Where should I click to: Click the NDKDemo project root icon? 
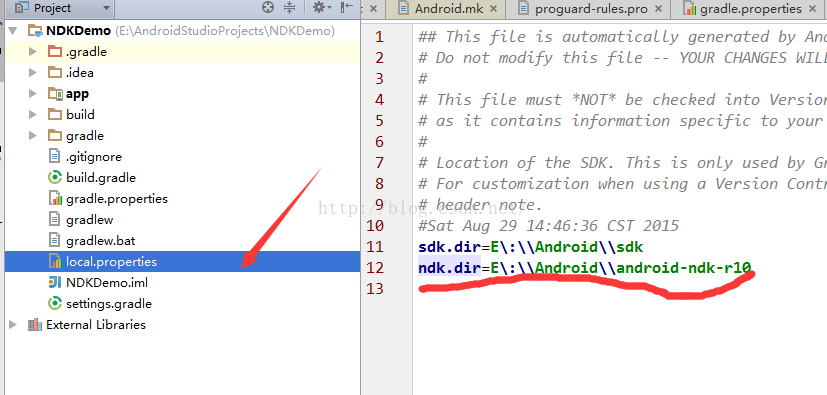coord(35,31)
